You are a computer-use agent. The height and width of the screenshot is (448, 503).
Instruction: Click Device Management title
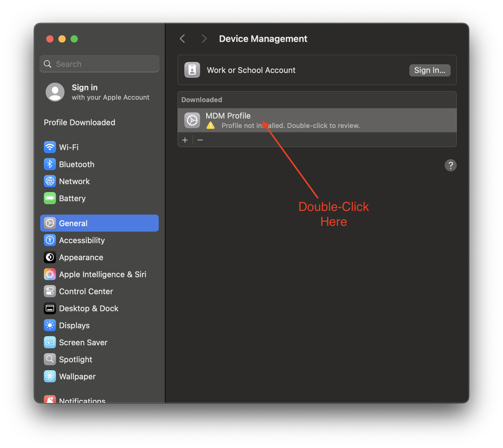[x=263, y=39]
